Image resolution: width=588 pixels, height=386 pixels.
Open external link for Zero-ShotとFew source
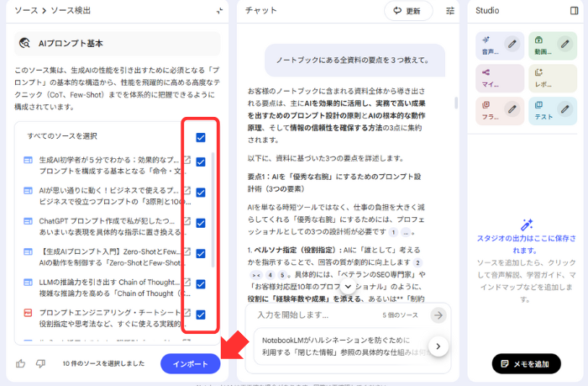[186, 251]
